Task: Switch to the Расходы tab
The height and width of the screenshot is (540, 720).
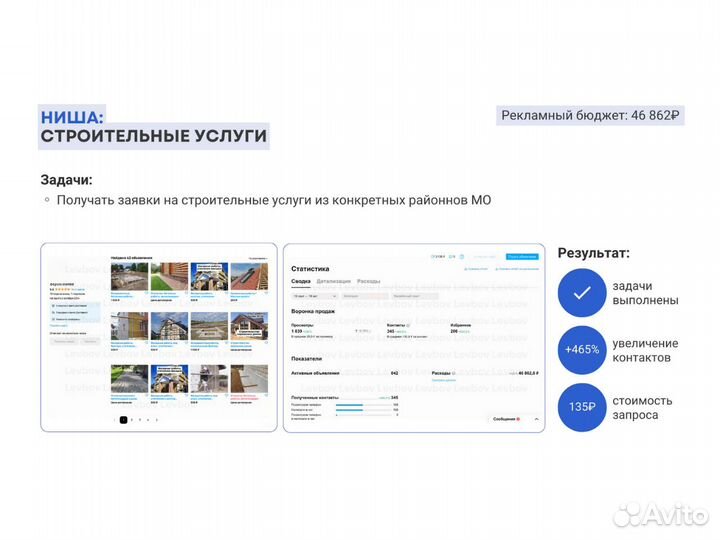Action: 368,281
